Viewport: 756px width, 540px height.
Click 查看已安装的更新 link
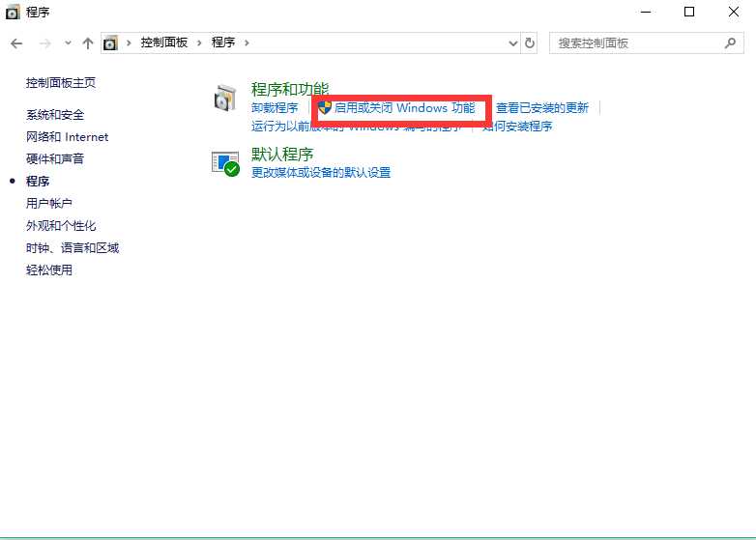coord(542,108)
